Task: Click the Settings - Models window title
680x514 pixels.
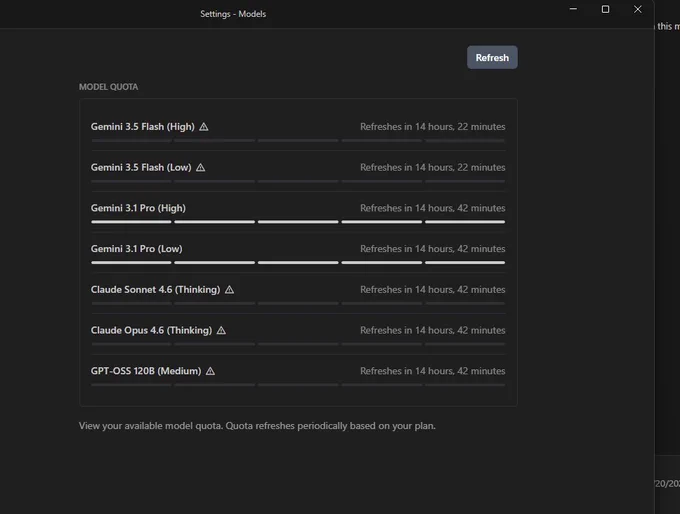Action: click(x=233, y=14)
